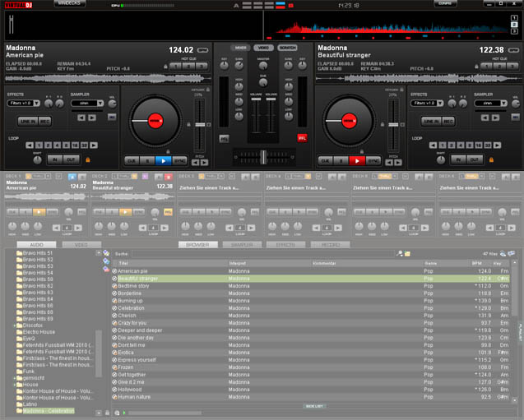Screen dimensions: 524x420
Task: Set 16-beat loop on right deck
Action: coord(479,145)
